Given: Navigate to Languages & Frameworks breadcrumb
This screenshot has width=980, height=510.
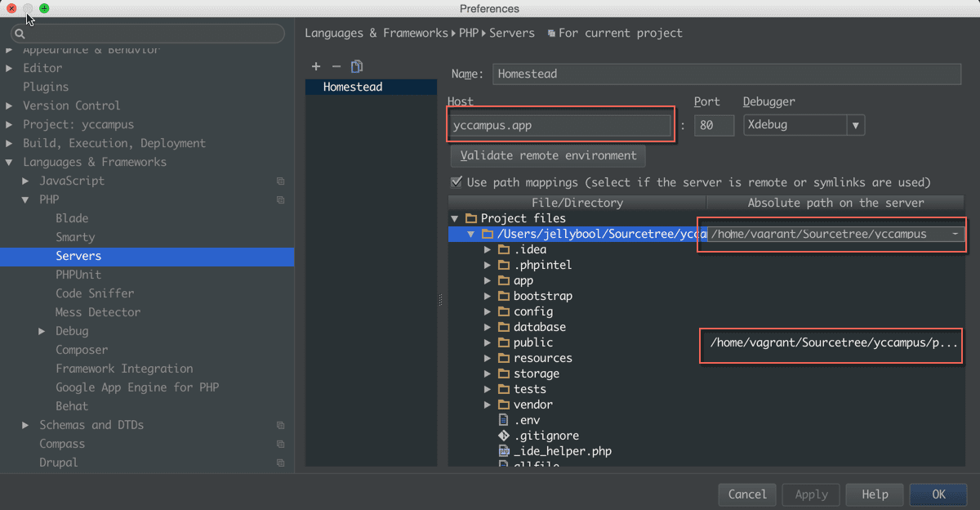Looking at the screenshot, I should (363, 33).
